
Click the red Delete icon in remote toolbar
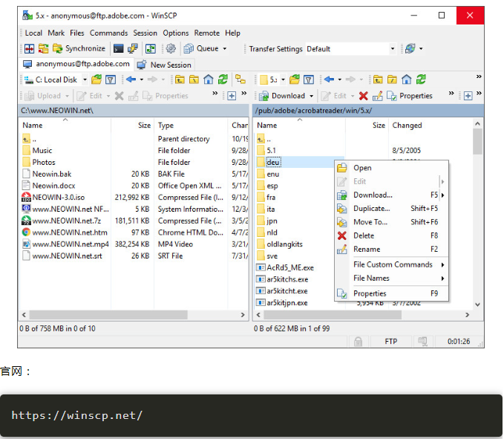363,96
